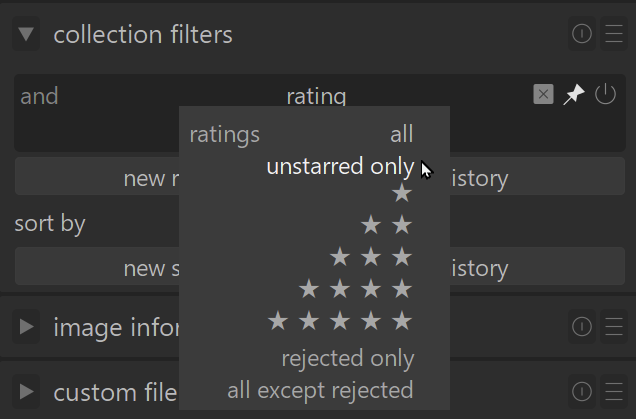The width and height of the screenshot is (636, 419).
Task: Open history in the sort by section
Action: pyautogui.click(x=479, y=268)
